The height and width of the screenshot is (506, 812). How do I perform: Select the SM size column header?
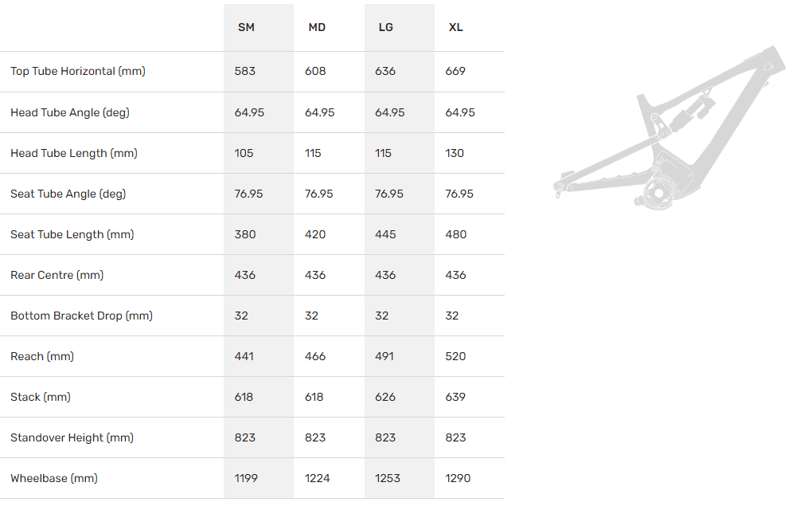click(x=246, y=27)
